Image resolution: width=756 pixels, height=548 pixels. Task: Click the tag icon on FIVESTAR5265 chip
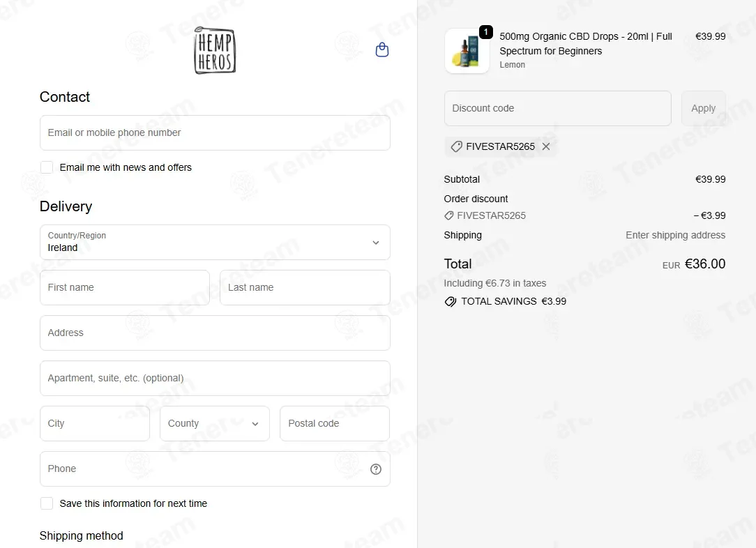456,146
